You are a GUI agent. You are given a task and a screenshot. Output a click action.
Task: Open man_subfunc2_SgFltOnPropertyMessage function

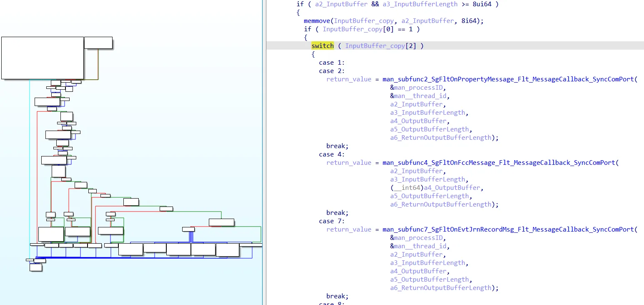pos(510,79)
